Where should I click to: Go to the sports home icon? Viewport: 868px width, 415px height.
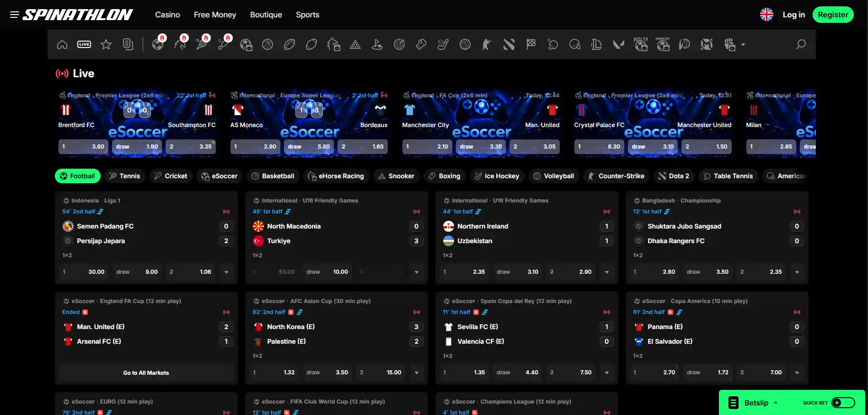coord(62,44)
